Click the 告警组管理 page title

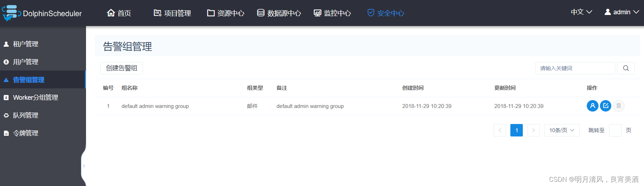128,47
